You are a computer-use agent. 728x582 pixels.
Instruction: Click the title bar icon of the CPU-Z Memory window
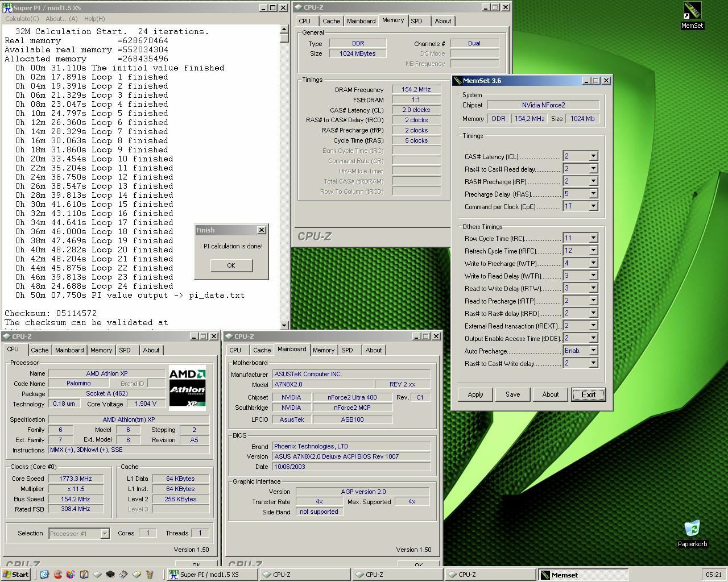point(299,7)
